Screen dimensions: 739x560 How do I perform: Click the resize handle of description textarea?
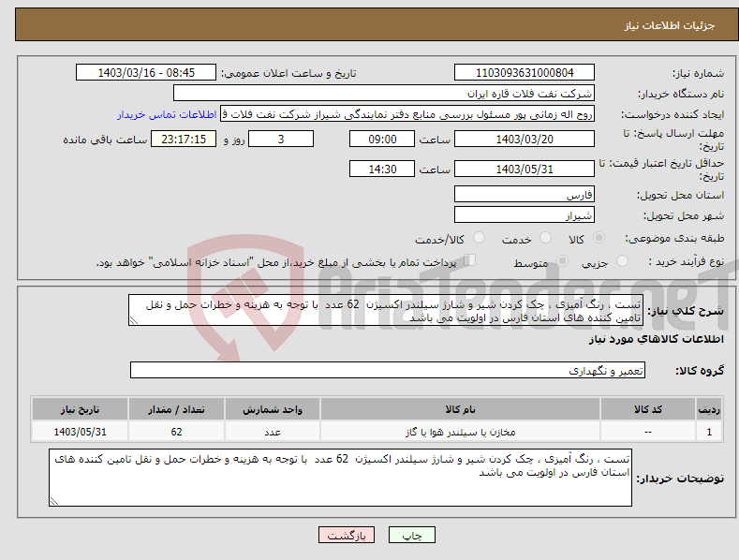(x=134, y=320)
